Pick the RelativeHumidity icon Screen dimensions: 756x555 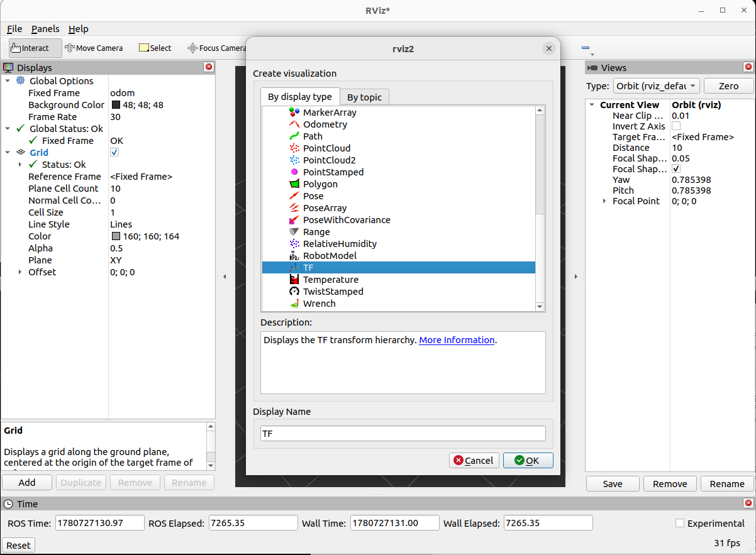tap(294, 244)
